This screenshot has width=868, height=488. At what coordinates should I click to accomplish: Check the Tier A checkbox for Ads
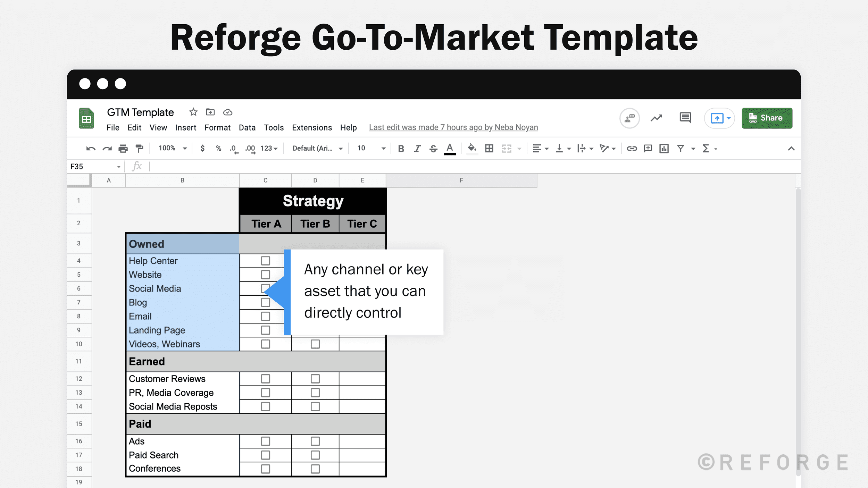[265, 441]
